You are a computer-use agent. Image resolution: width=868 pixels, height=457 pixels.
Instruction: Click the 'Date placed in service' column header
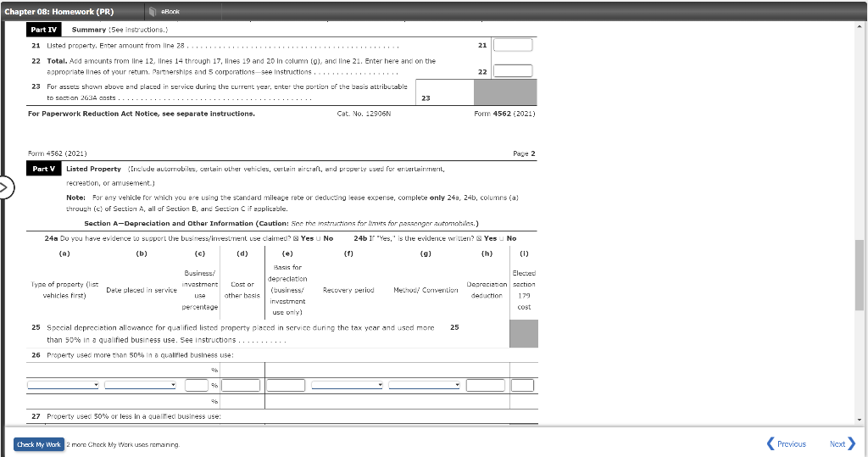pos(142,290)
